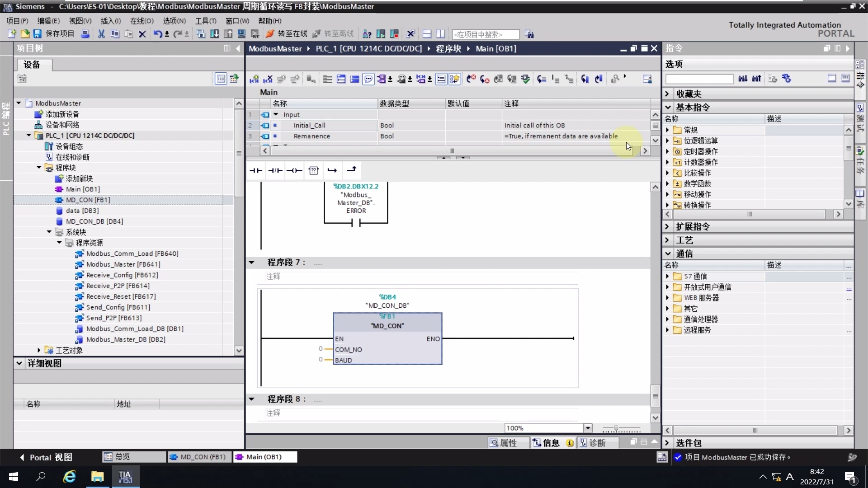The image size is (868, 488).
Task: Toggle collapse of 程序段 7 network
Action: click(252, 262)
